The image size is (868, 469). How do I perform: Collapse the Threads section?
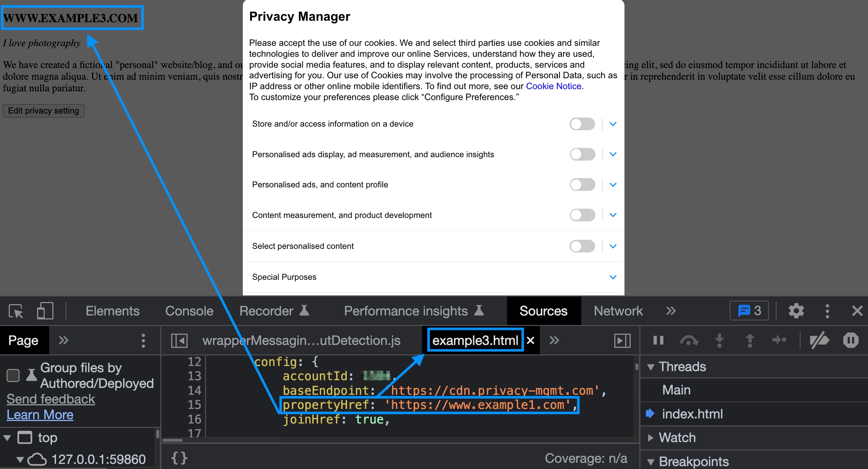point(651,367)
